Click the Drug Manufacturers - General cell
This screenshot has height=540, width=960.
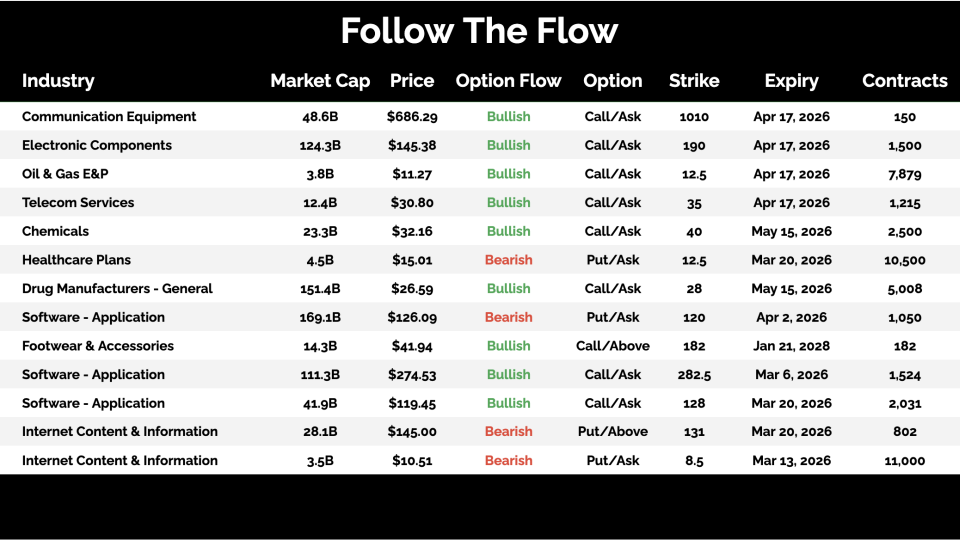[x=117, y=289]
